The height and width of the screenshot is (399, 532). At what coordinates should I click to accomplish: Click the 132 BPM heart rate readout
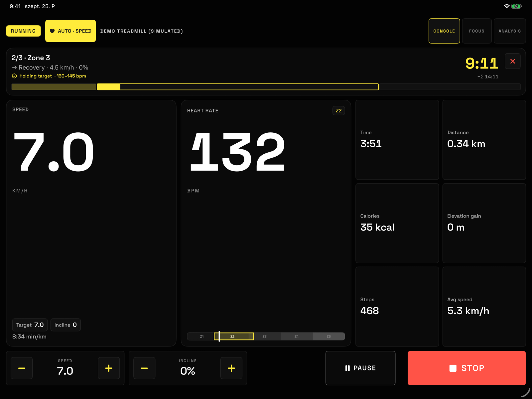click(237, 152)
